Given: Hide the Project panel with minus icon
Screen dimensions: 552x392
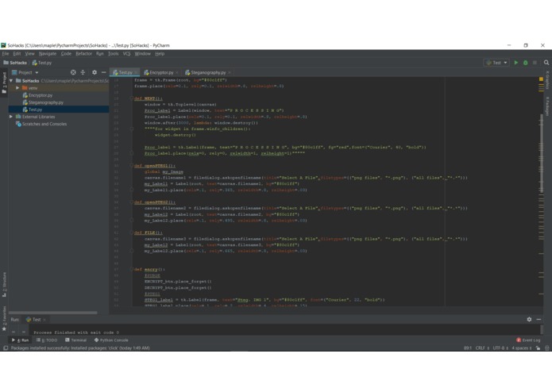Looking at the screenshot, I should click(103, 72).
